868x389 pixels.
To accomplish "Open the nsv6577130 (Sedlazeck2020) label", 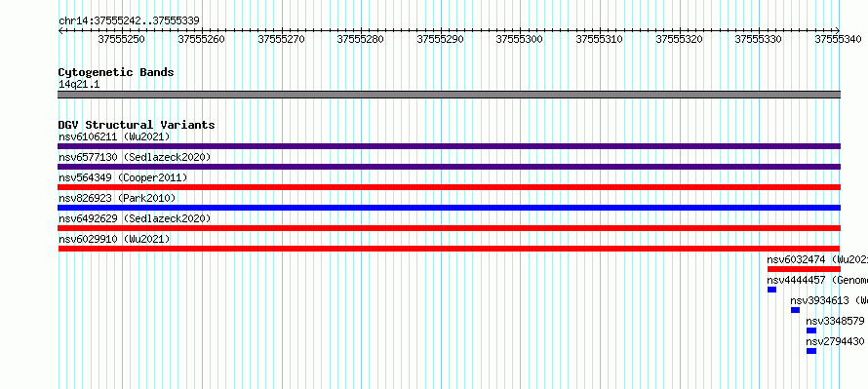I will [x=135, y=157].
